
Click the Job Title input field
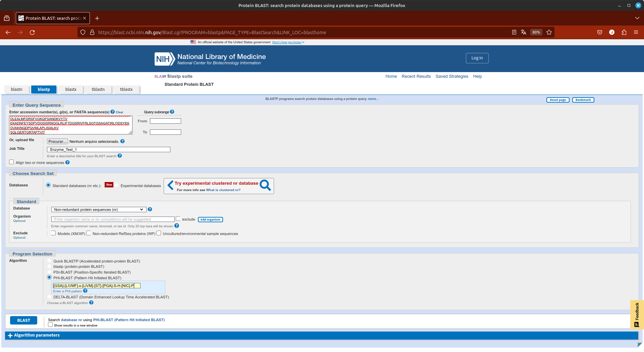109,150
